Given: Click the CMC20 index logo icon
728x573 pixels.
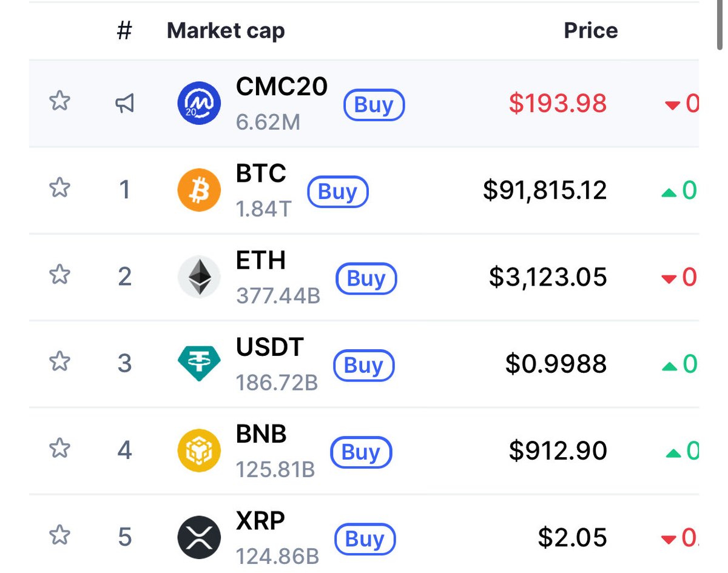Looking at the screenshot, I should [x=198, y=104].
